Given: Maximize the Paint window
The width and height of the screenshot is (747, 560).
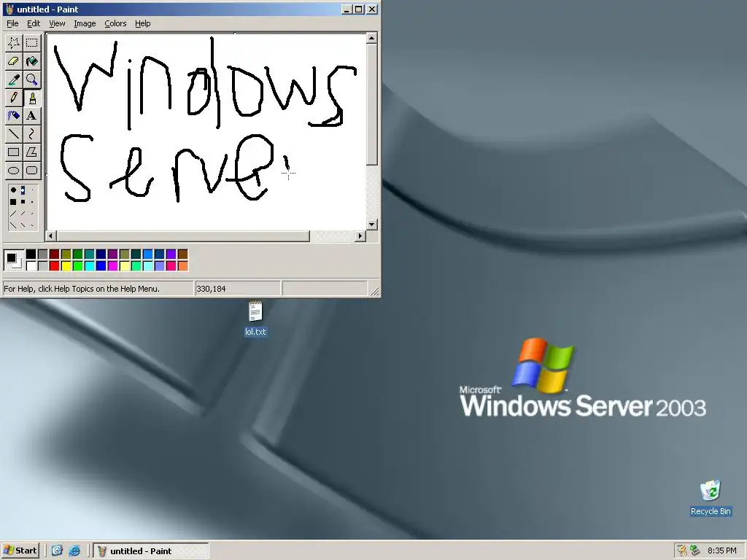Looking at the screenshot, I should [x=359, y=9].
